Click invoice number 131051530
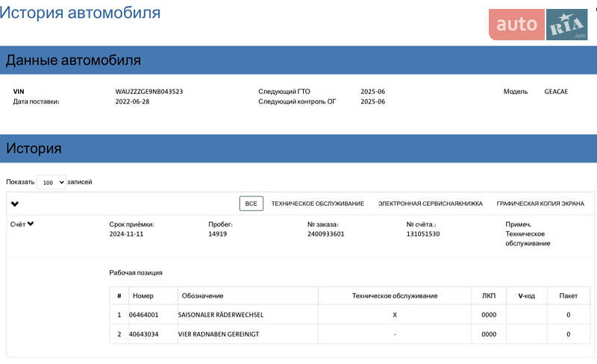The height and width of the screenshot is (364, 597). [423, 234]
